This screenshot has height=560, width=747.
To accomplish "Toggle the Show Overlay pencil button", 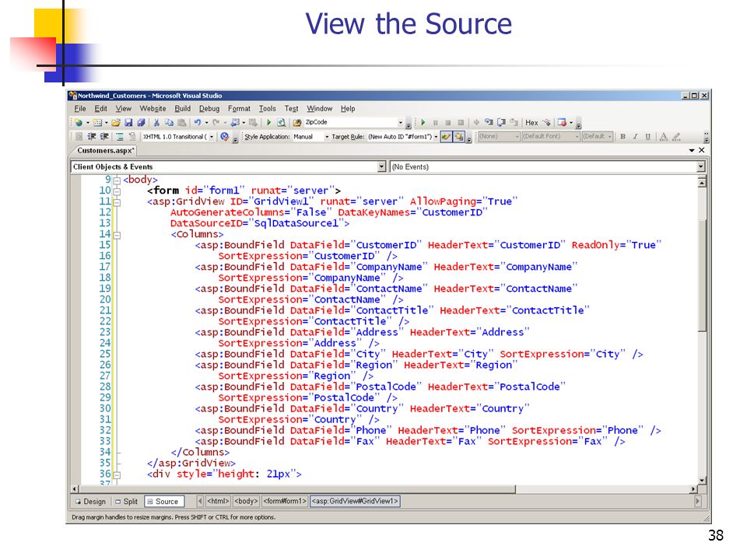I will click(446, 137).
